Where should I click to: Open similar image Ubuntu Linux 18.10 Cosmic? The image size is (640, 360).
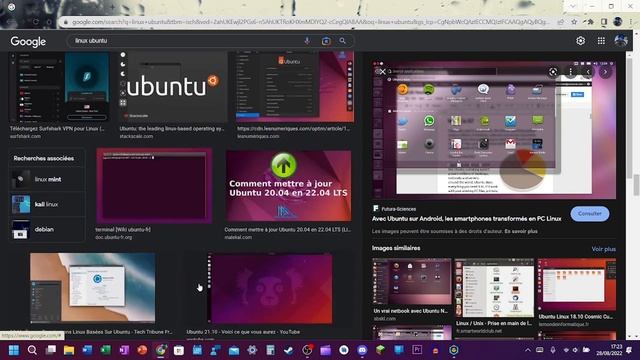coord(577,284)
